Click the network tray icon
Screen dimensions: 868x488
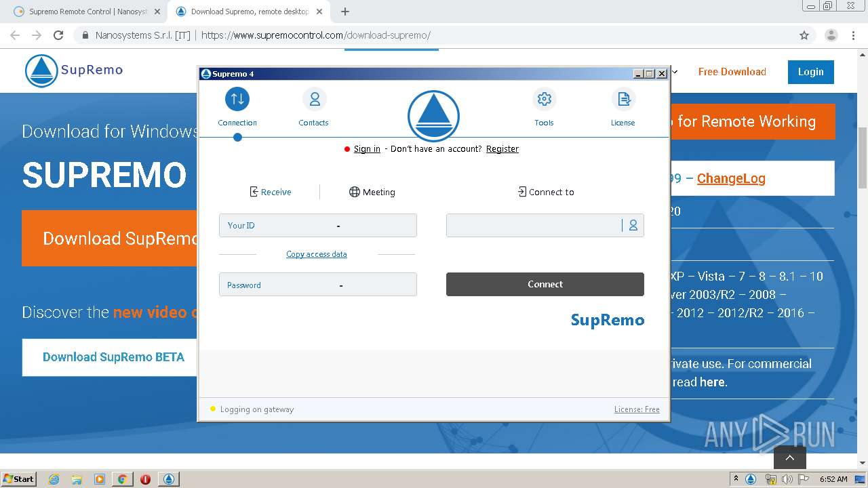click(x=770, y=479)
